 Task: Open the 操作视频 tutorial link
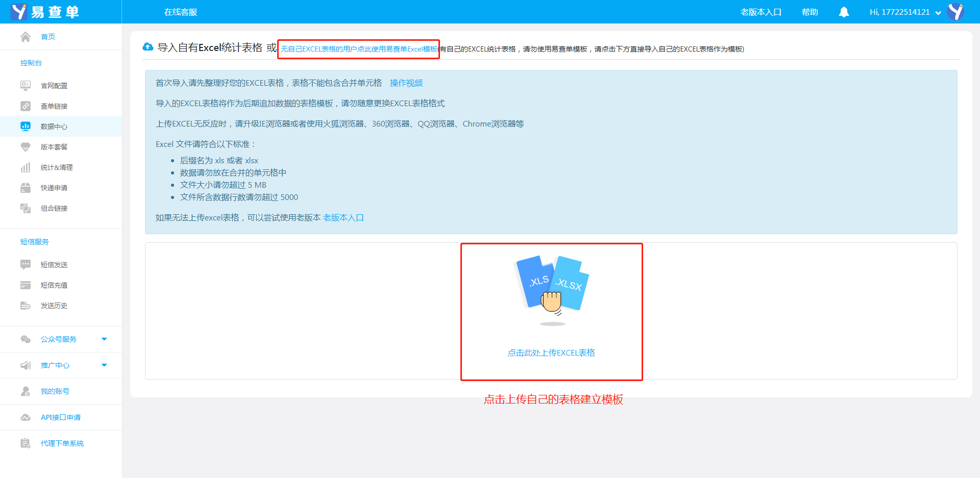(406, 83)
